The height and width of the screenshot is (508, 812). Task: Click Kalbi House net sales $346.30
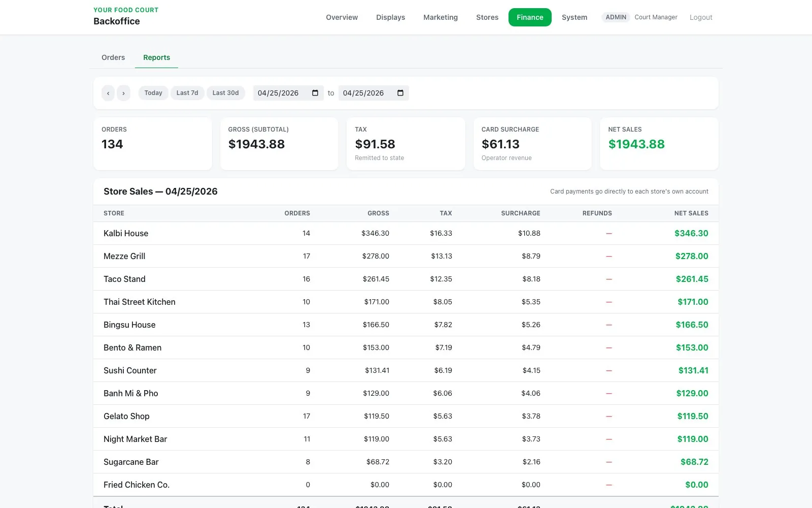[x=691, y=233]
